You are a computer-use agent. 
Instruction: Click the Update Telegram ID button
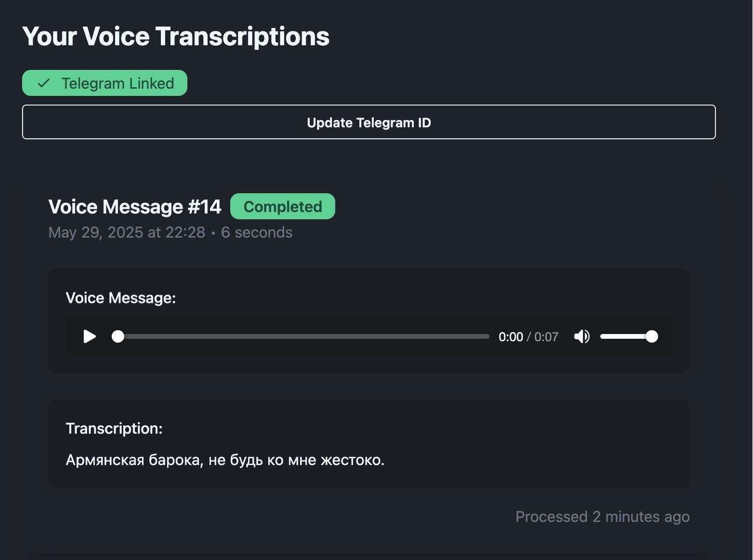point(369,122)
